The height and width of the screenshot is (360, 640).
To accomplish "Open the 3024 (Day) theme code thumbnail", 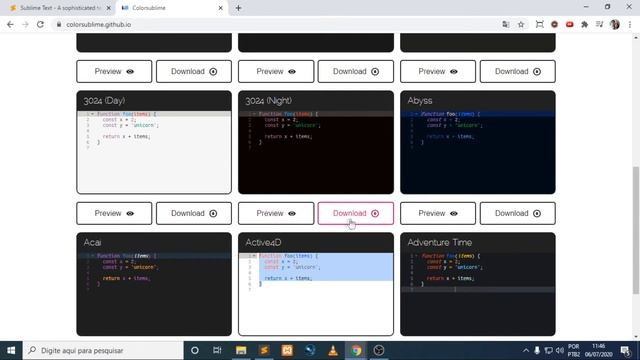I will (x=154, y=152).
